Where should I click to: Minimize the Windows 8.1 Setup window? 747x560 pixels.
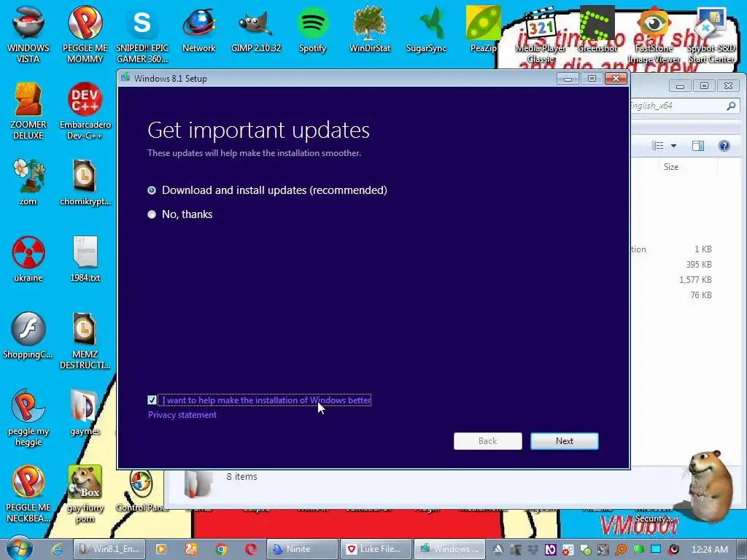(568, 79)
